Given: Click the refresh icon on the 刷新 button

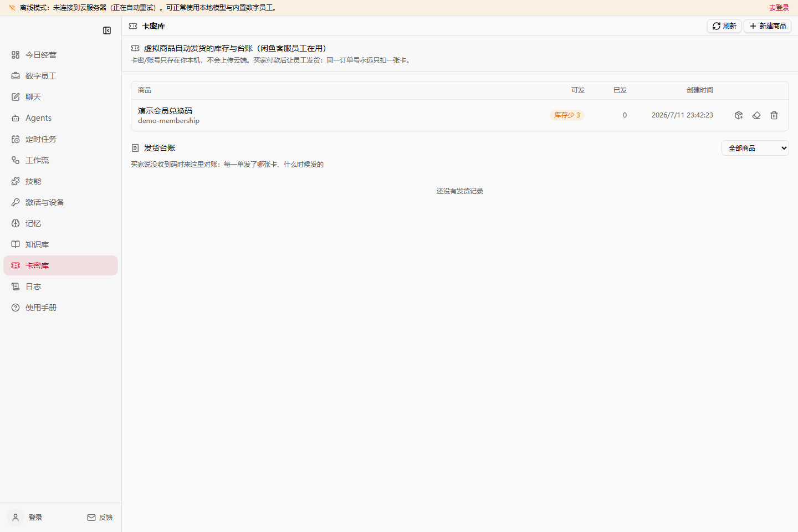Looking at the screenshot, I should tap(717, 26).
